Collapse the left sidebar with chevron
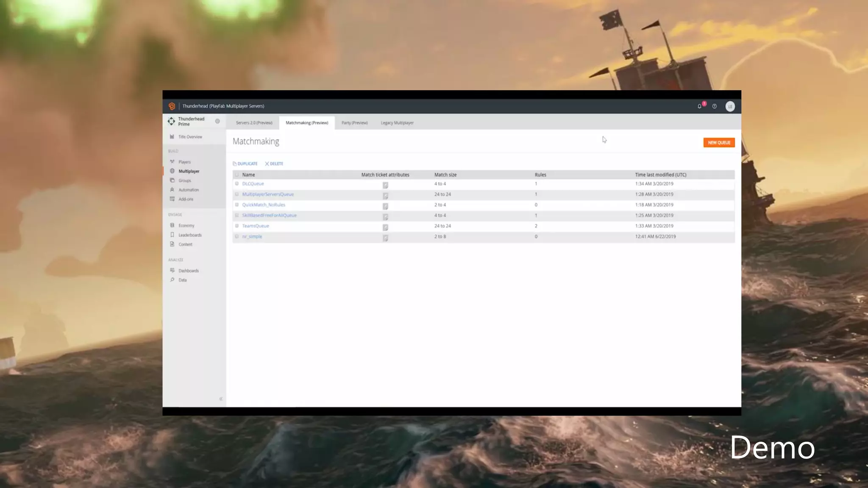Screen dimensions: 868x488 tap(221, 399)
